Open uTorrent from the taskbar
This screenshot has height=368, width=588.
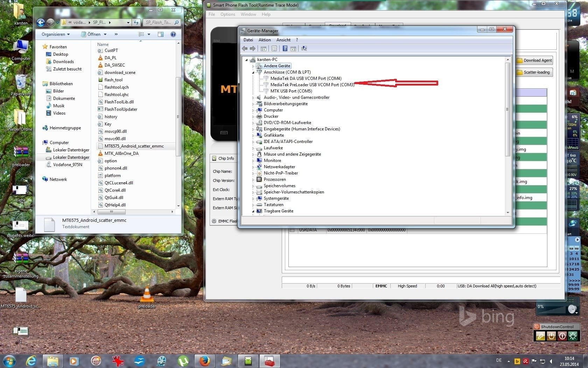[183, 361]
